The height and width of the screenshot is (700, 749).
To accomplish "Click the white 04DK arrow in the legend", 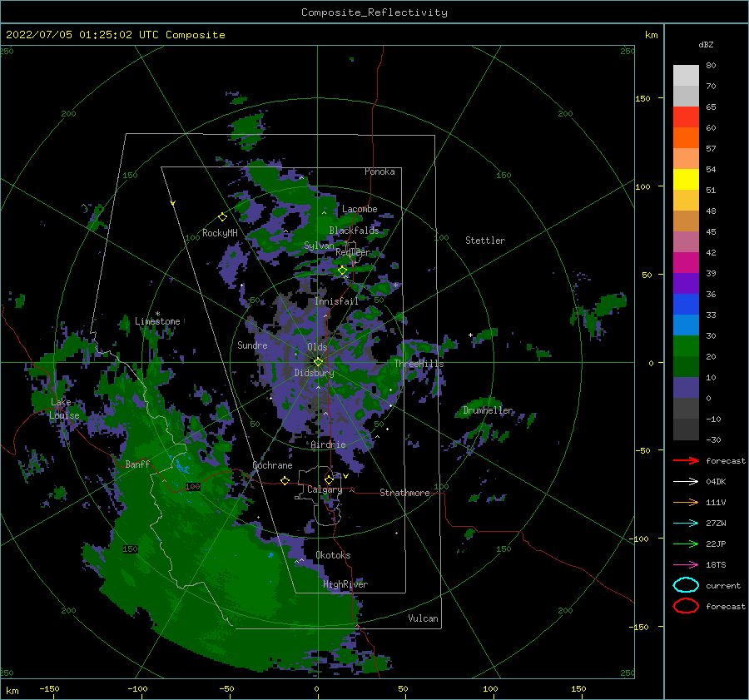I will (686, 482).
